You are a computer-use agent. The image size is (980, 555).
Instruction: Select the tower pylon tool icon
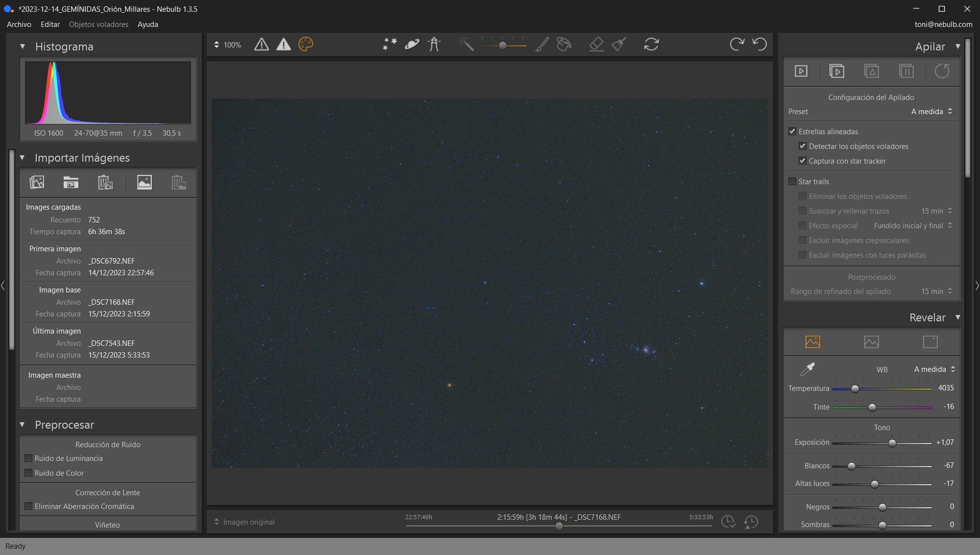[434, 45]
